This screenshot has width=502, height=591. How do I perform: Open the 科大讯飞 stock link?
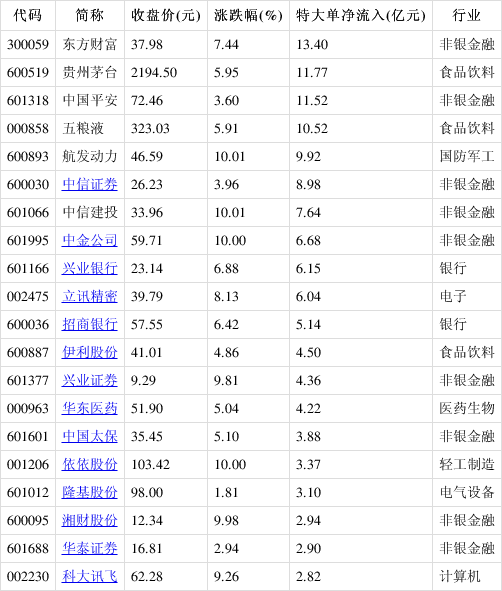90,576
